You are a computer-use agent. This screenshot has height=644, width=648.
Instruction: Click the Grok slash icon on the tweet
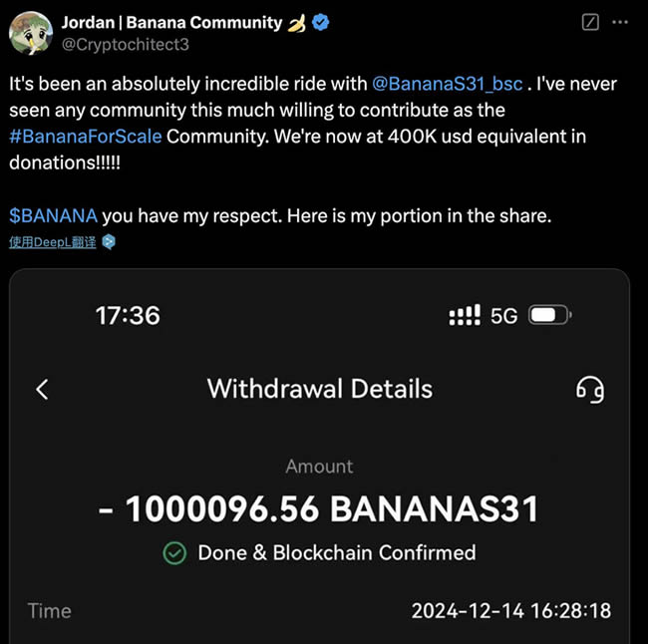[x=590, y=23]
